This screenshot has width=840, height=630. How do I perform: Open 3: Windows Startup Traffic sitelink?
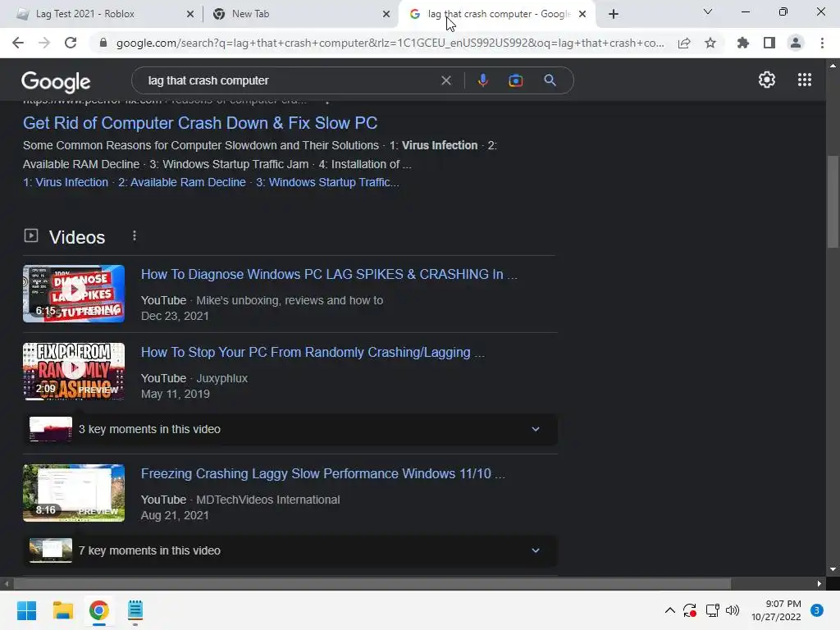(x=327, y=182)
